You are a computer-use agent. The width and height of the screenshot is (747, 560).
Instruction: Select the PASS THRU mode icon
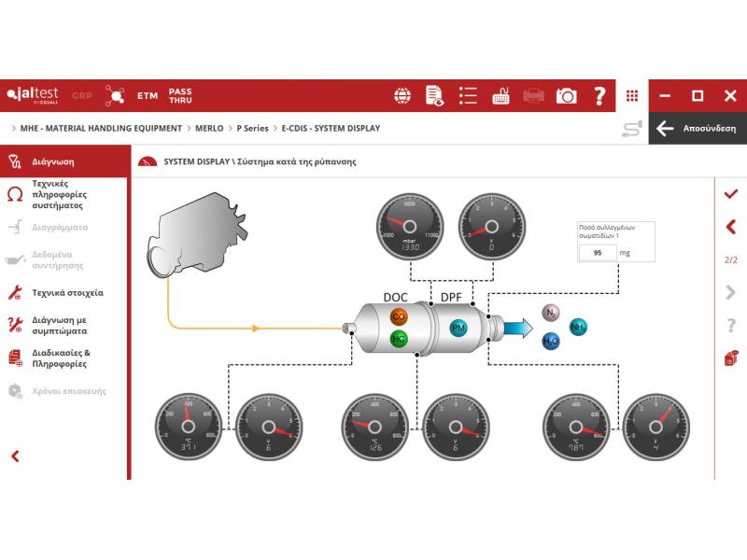coord(180,96)
